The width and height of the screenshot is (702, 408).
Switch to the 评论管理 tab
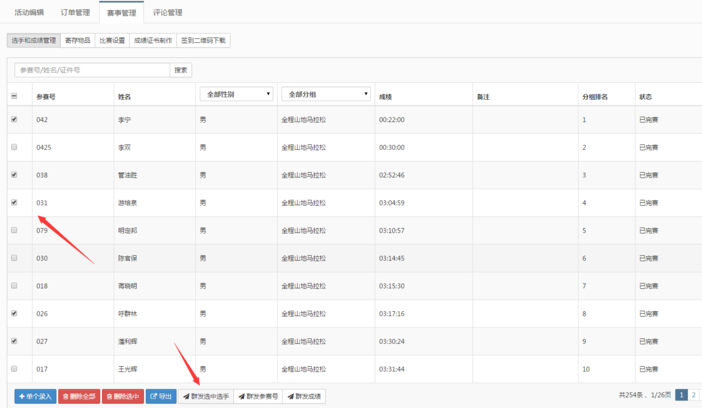tap(167, 13)
